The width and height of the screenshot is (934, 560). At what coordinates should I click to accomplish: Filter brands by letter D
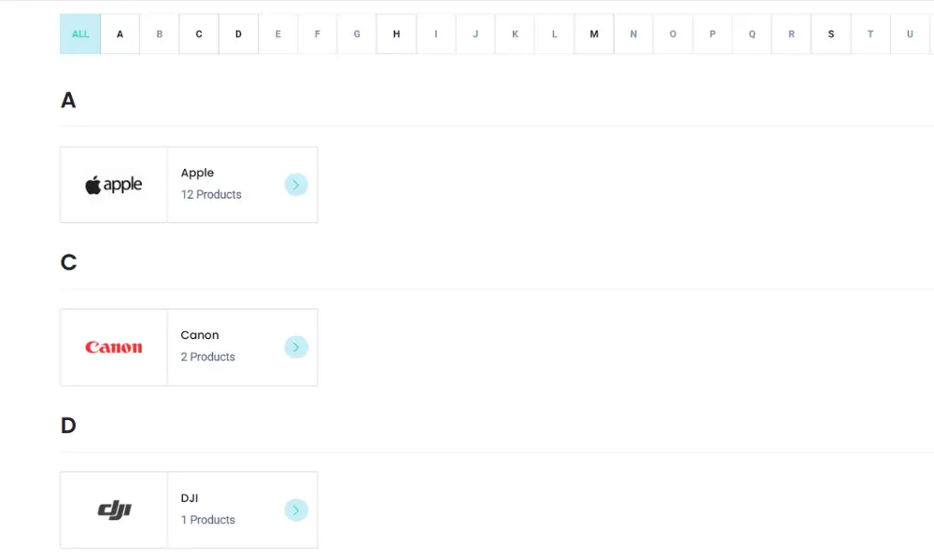[x=238, y=35]
